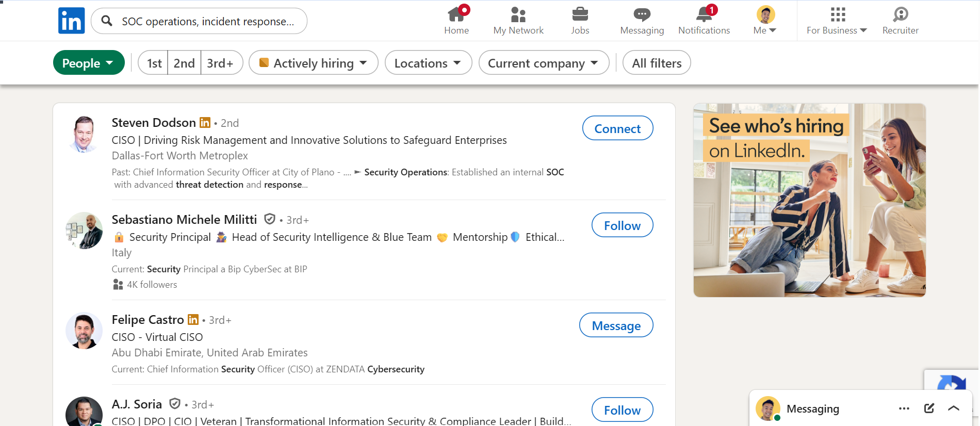Open the Actively hiring dropdown

click(313, 63)
